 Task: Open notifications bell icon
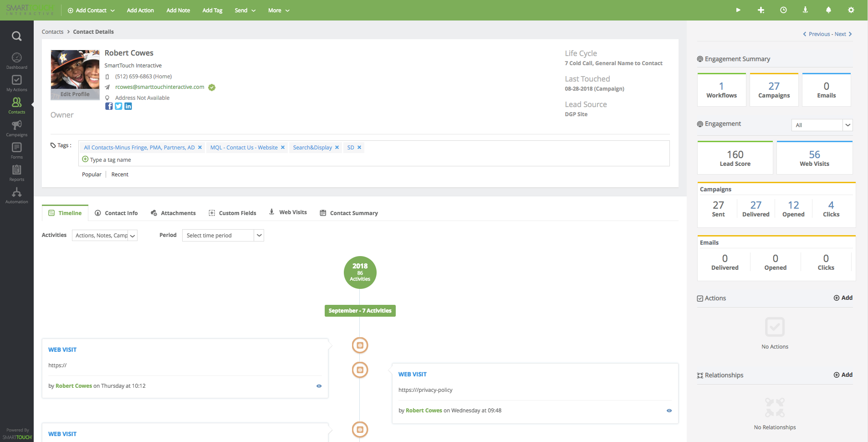(x=828, y=10)
